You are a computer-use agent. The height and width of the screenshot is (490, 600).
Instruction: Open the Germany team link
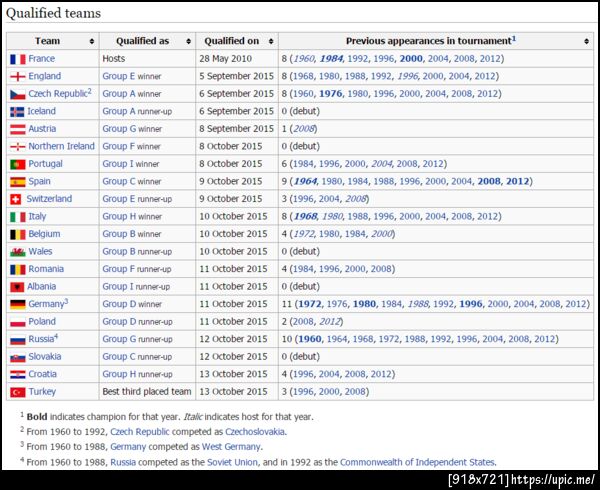point(46,304)
